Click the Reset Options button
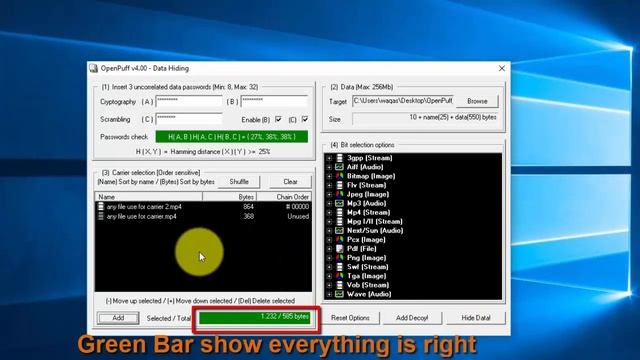This screenshot has width=640, height=360. [x=350, y=318]
